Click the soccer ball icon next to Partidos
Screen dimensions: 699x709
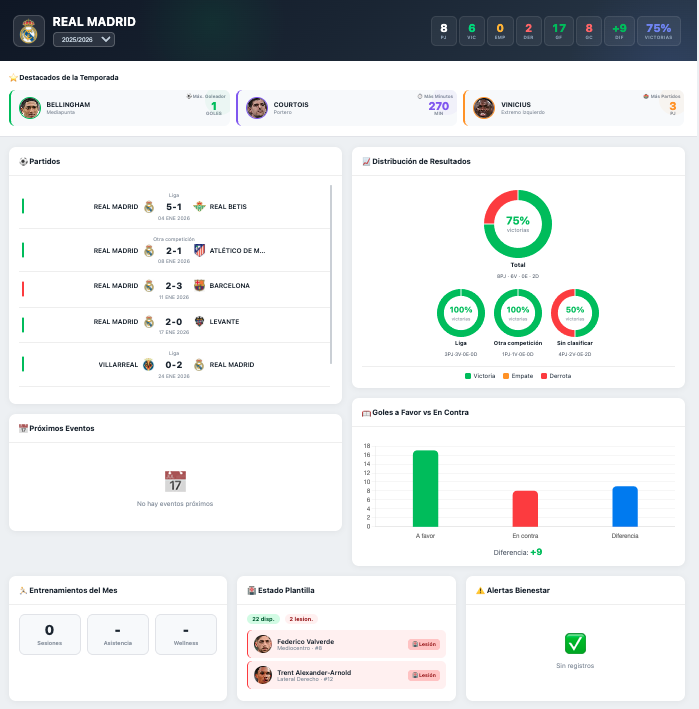click(24, 161)
